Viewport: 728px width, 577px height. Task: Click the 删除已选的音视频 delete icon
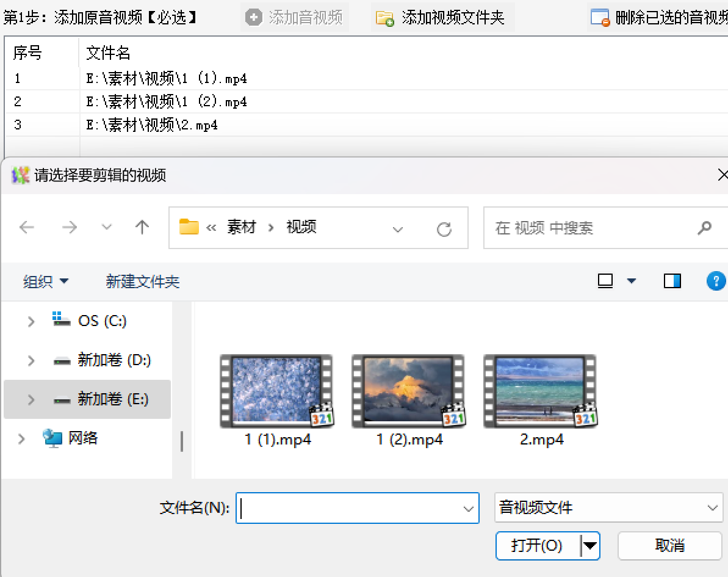click(600, 18)
